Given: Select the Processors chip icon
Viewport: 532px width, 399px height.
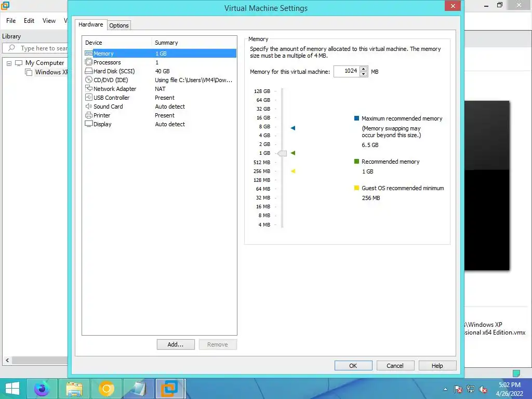Looking at the screenshot, I should tap(88, 62).
